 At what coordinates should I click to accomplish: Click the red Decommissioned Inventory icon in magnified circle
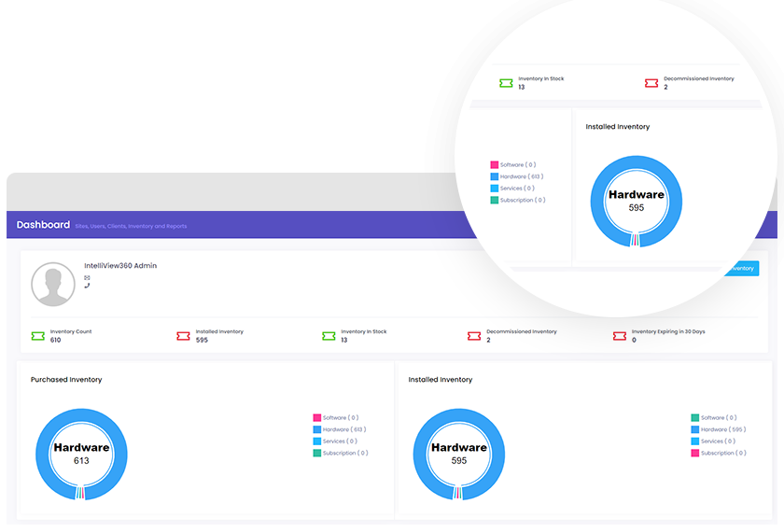coord(651,83)
